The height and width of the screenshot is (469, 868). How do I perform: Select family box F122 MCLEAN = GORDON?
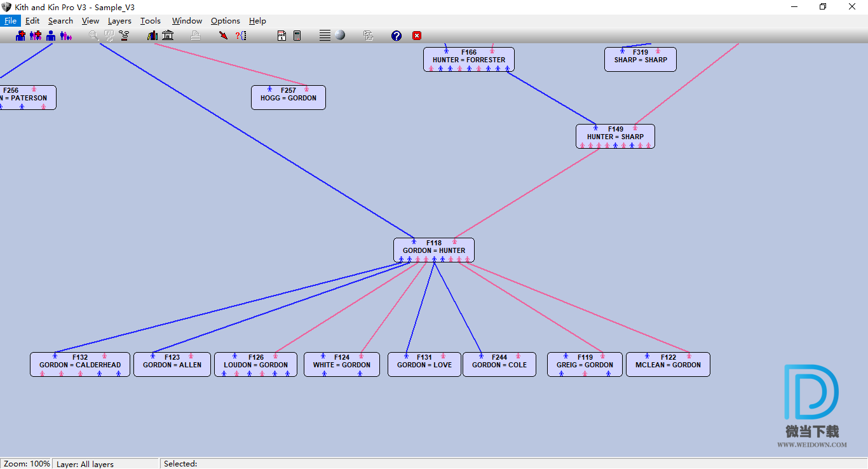(x=668, y=365)
